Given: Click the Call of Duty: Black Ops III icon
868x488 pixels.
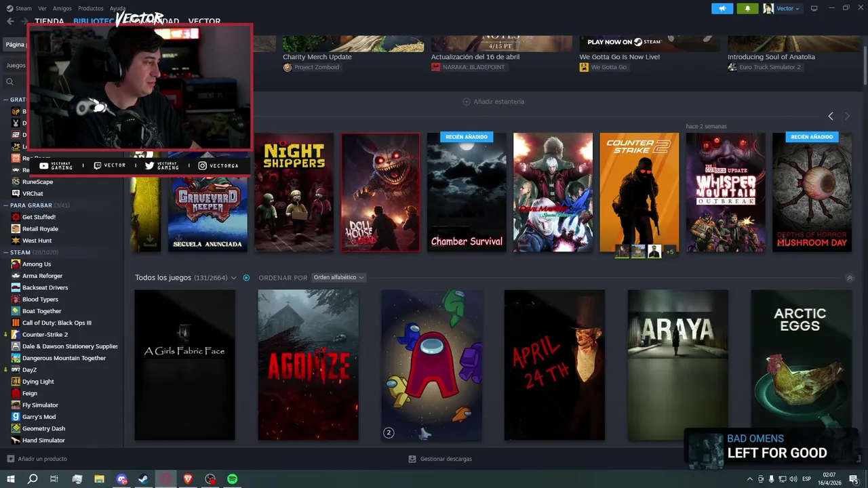Looking at the screenshot, I should [16, 323].
